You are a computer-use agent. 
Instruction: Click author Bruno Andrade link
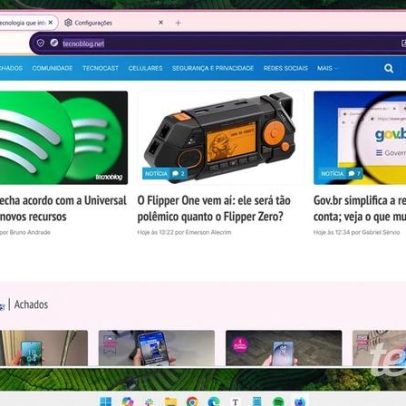coord(30,232)
